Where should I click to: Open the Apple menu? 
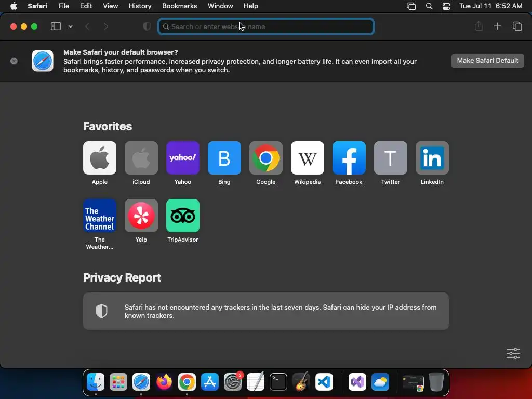pyautogui.click(x=14, y=6)
